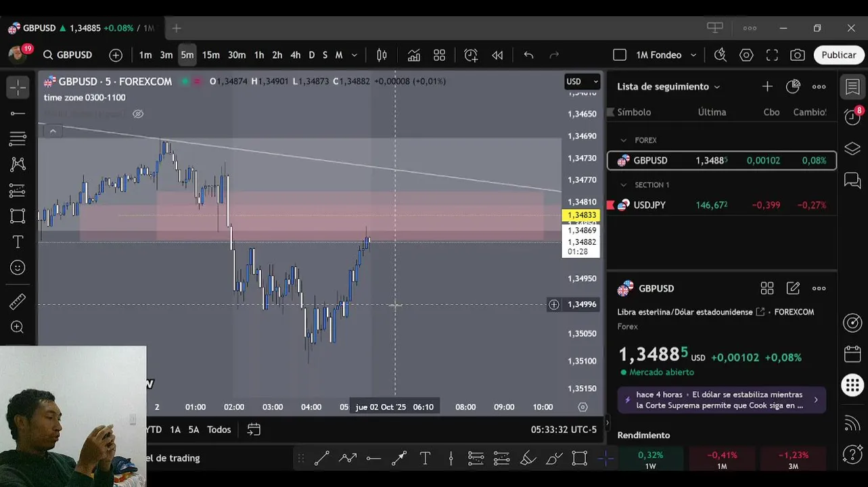Collapse the SECTION 1 watchlist group

[x=624, y=185]
